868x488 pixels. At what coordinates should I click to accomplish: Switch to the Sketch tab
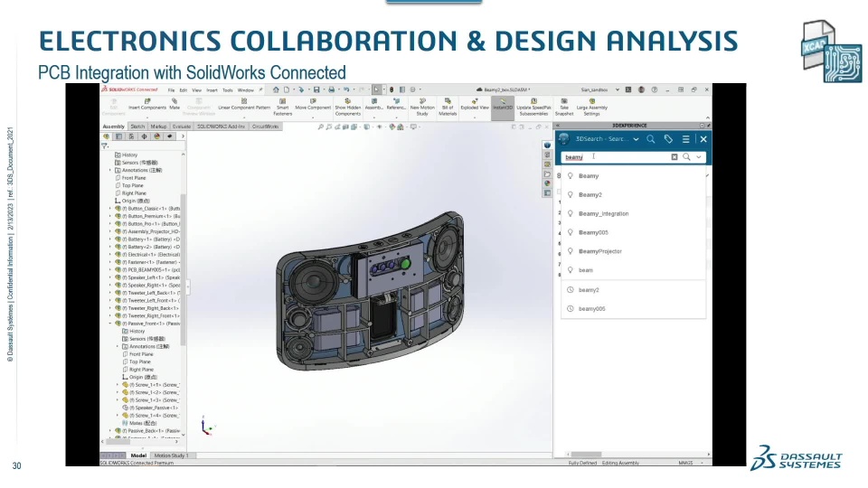pos(137,127)
